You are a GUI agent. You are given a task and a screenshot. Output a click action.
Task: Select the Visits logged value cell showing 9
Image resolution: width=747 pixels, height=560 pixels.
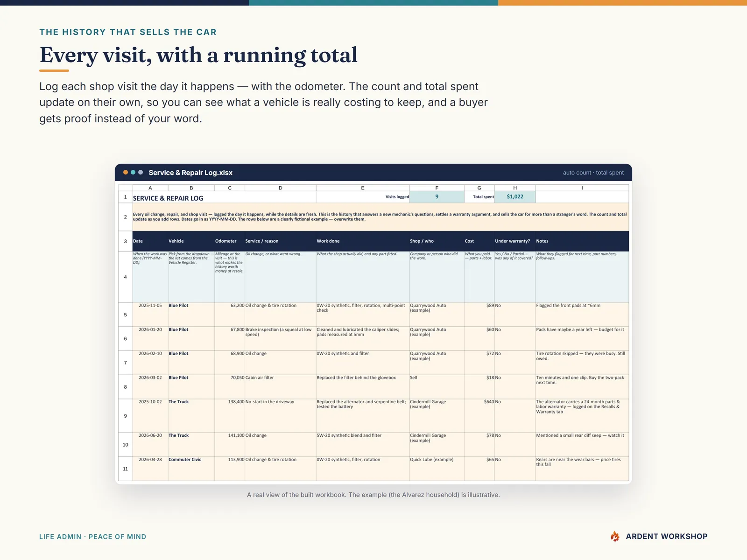(x=437, y=197)
